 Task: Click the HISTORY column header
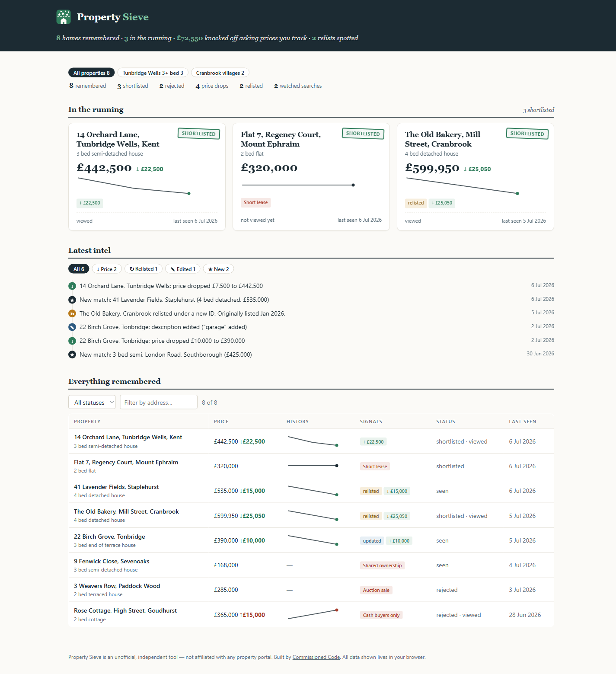[x=298, y=422]
